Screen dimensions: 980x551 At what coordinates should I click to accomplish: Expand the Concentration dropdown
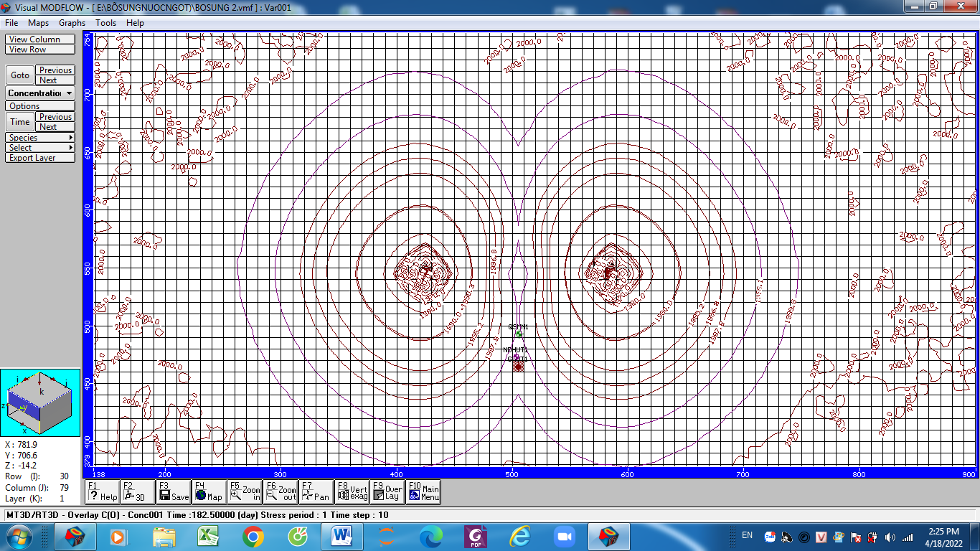69,93
